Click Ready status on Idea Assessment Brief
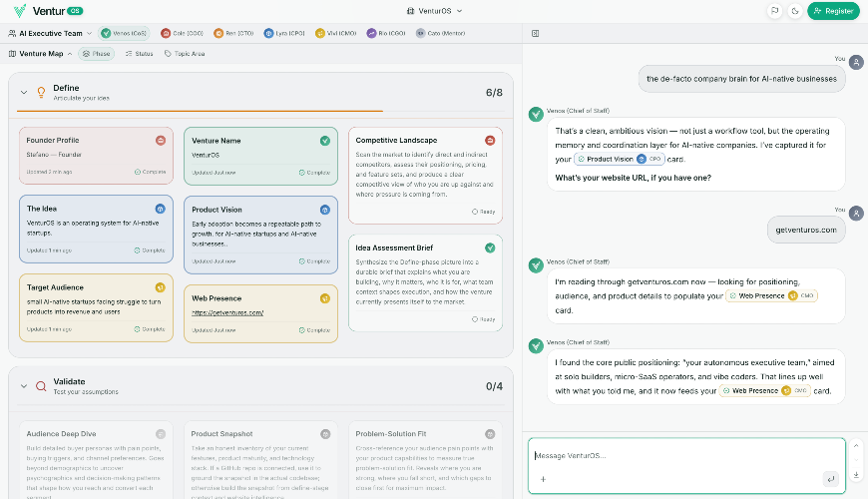The image size is (868, 499). (483, 319)
